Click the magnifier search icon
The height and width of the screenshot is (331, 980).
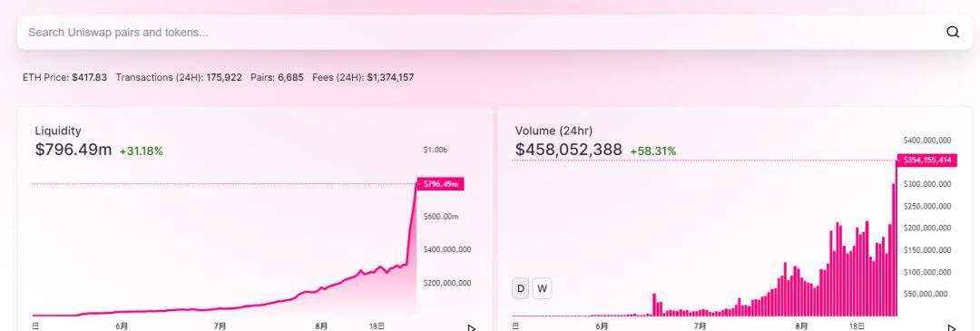953,32
